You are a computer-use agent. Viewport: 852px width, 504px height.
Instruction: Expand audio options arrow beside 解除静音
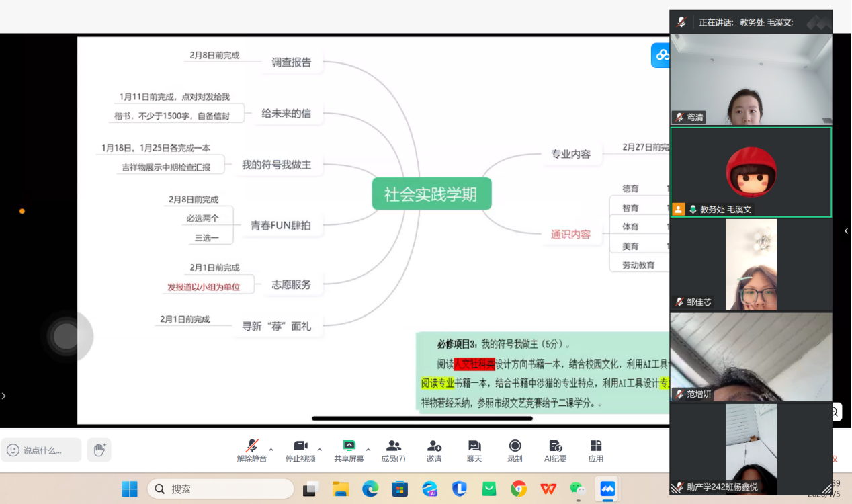(x=271, y=450)
